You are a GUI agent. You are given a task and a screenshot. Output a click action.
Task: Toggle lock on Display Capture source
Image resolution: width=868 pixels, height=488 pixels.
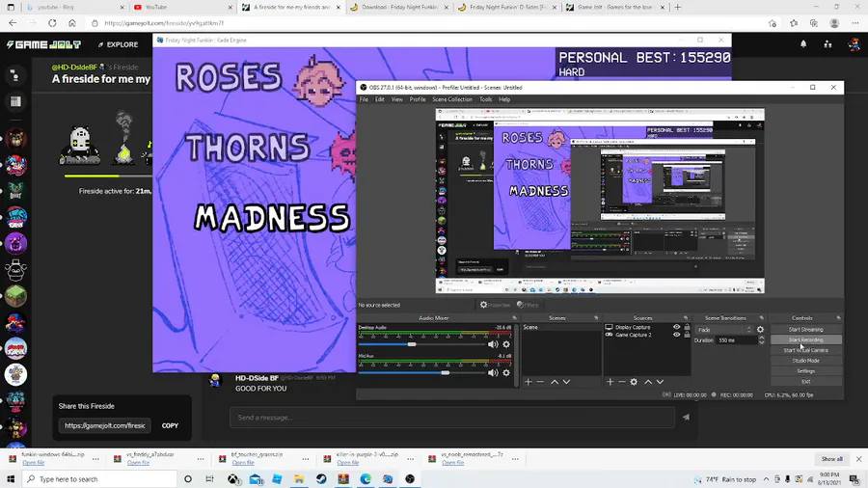click(x=687, y=327)
